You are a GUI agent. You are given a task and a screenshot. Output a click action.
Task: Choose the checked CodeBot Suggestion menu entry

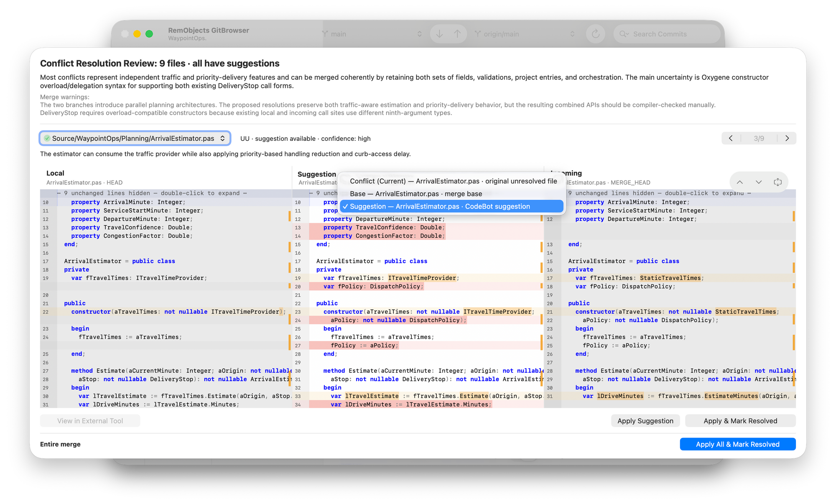coord(451,206)
